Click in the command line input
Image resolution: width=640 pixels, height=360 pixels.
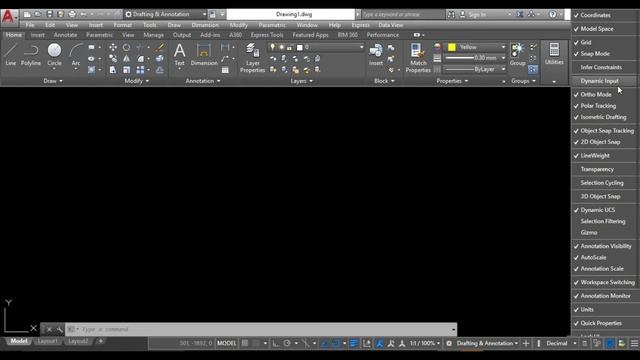click(261, 329)
